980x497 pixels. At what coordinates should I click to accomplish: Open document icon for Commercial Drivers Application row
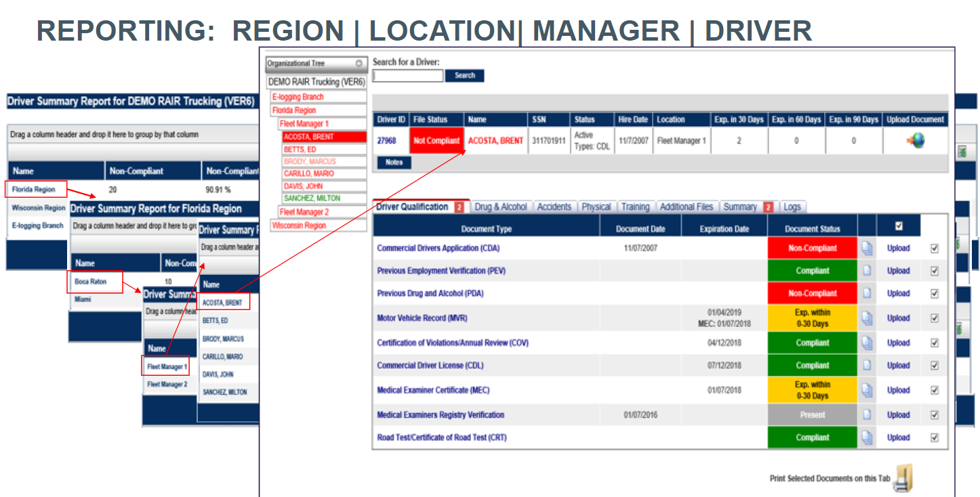point(867,248)
